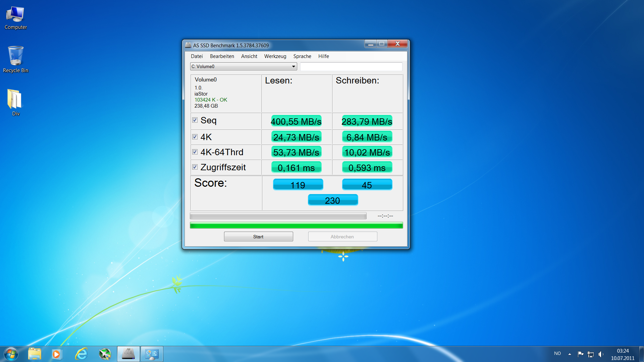644x362 pixels.
Task: Click the Seq write result 283,79 MB/s
Action: [x=367, y=121]
